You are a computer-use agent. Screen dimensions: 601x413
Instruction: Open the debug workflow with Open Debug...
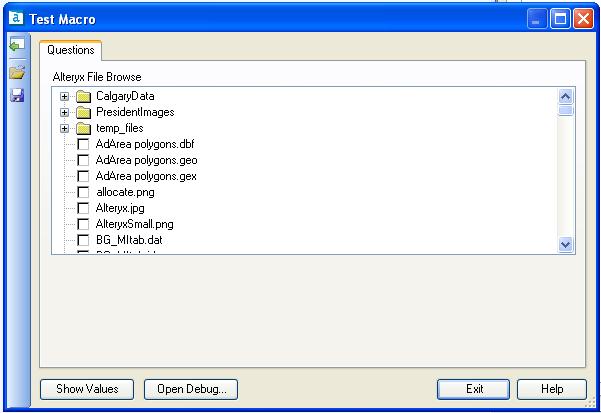tap(191, 389)
